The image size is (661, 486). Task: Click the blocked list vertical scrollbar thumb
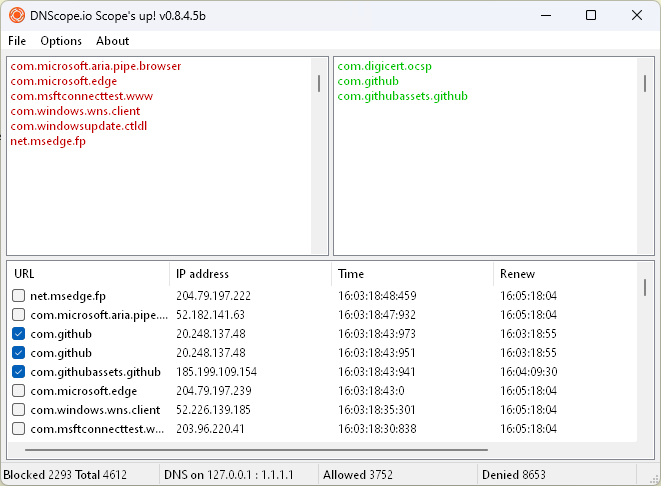319,83
